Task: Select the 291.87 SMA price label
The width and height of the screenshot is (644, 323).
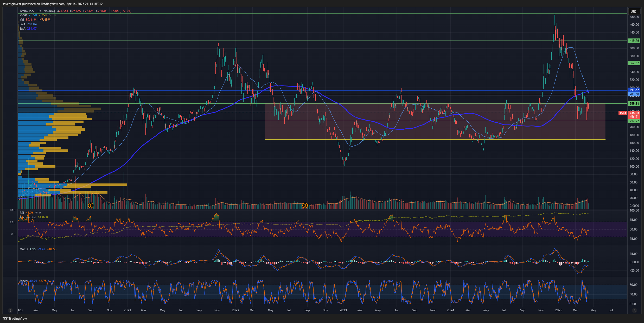Action: coord(634,90)
